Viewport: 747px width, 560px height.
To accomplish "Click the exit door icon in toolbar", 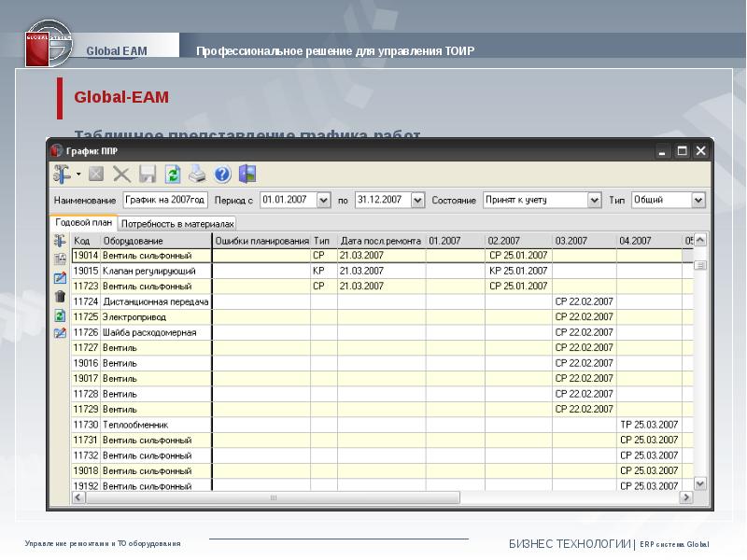I will coord(247,174).
